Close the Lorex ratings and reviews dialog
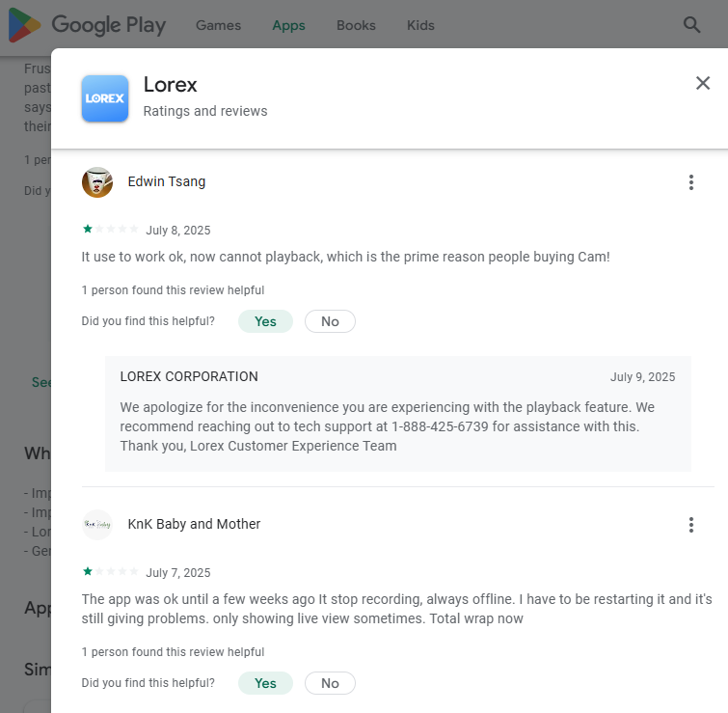Screen dimensions: 728x713 pyautogui.click(x=703, y=83)
